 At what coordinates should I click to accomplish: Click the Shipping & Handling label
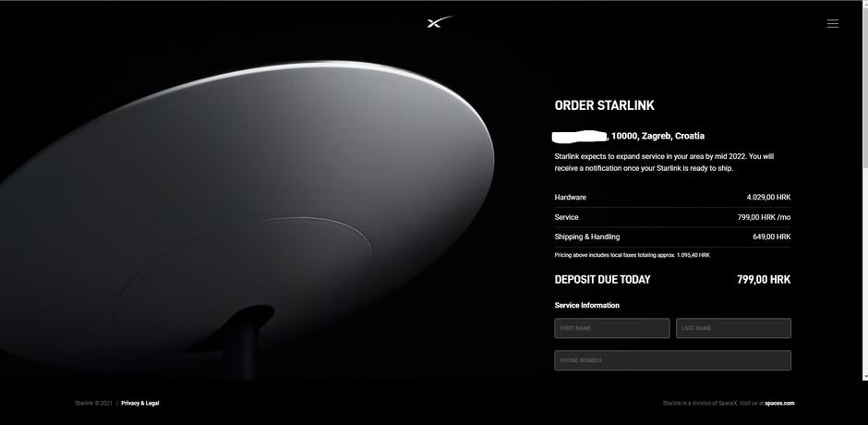(586, 237)
